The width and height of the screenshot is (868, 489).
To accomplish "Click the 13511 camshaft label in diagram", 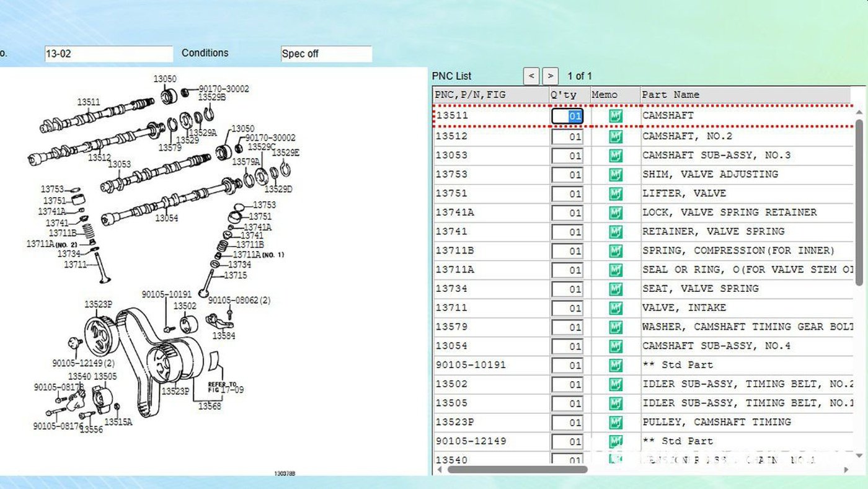I will click(89, 102).
